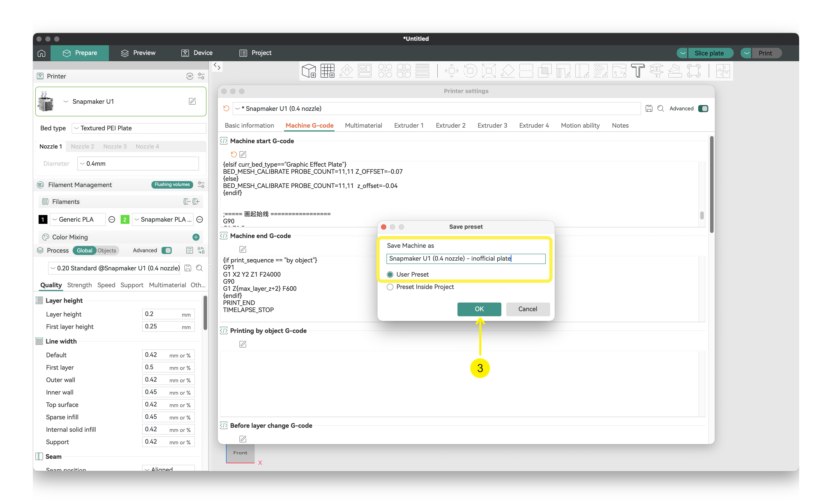
Task: Open printer section settings sliders icon
Action: click(x=201, y=76)
